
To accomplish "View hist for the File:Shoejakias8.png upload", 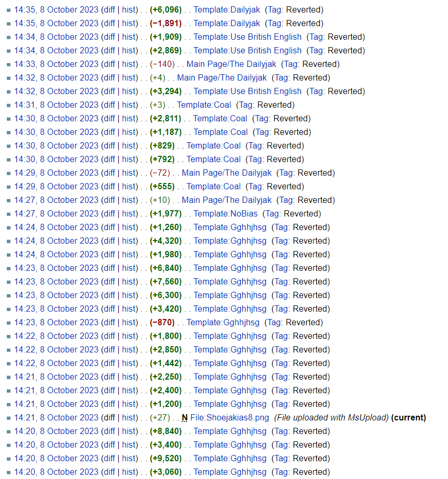I will point(130,418).
